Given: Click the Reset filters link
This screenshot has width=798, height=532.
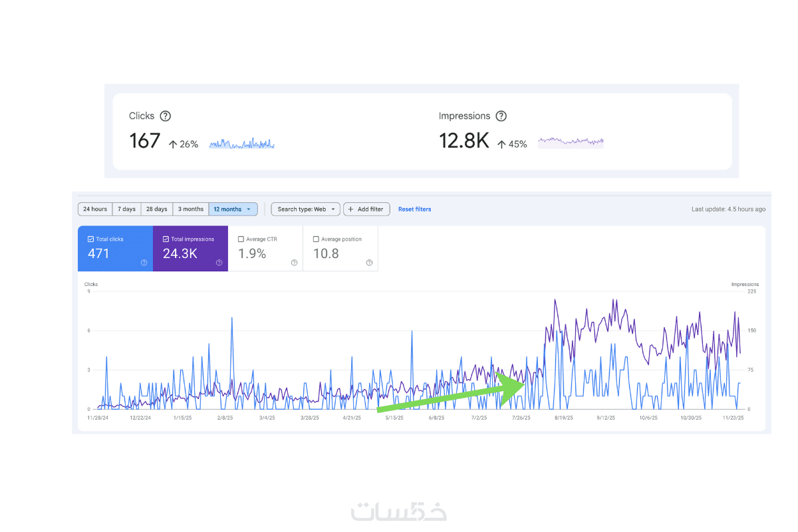Looking at the screenshot, I should (414, 209).
